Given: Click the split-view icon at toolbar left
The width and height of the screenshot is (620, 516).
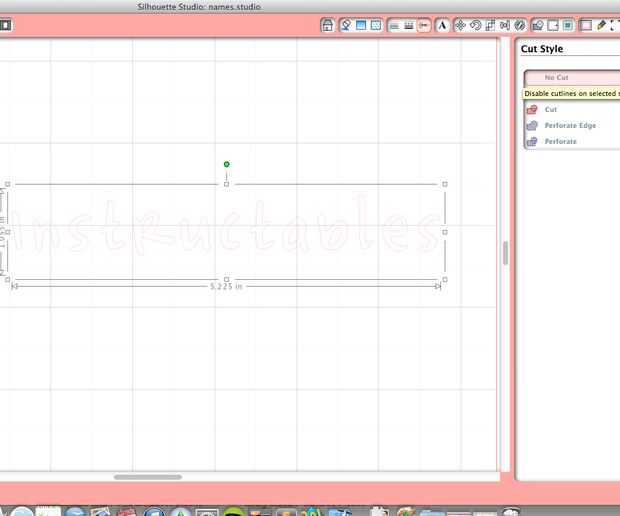Looking at the screenshot, I should 6,25.
